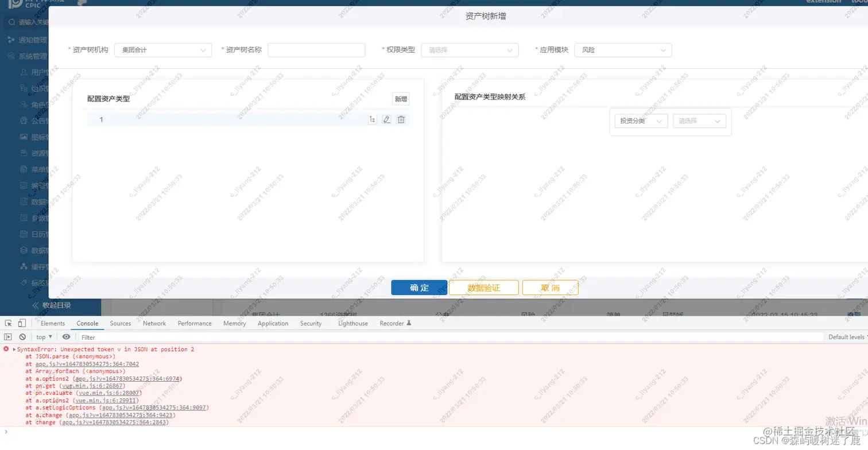
Task: Click the console input prompt line
Action: click(434, 431)
